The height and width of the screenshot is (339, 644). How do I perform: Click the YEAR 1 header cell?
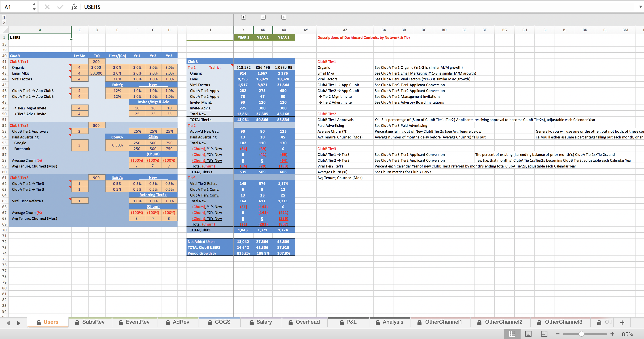244,38
